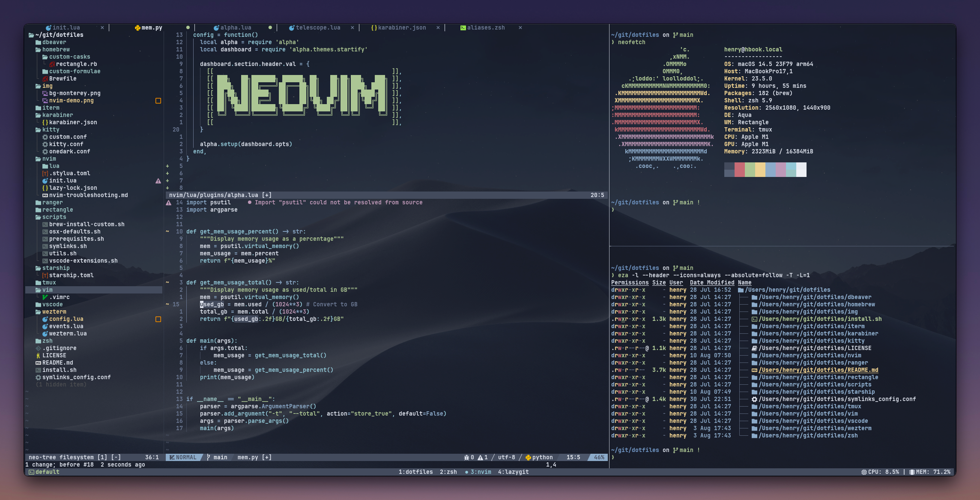Click the image icon next to bg-monterey.png

(x=45, y=93)
